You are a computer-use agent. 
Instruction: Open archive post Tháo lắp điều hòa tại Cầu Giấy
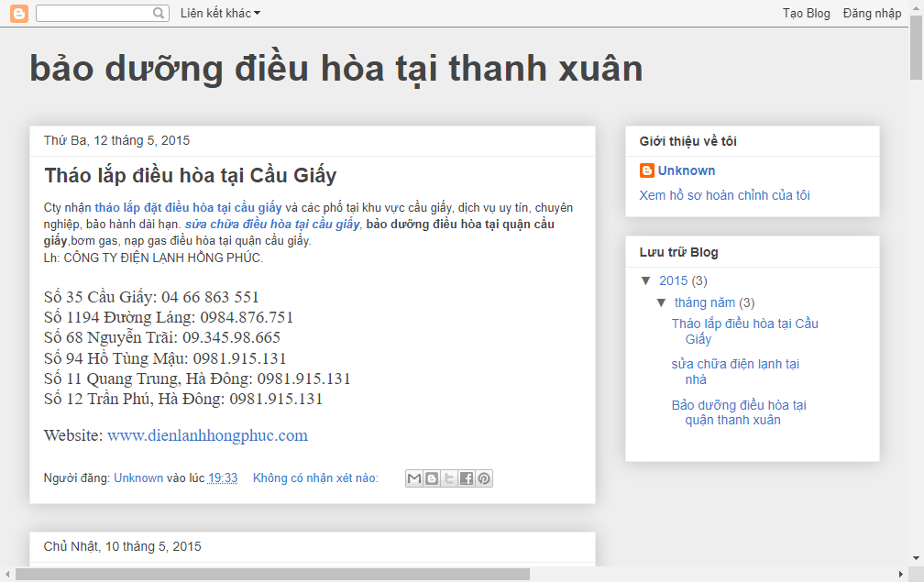coord(745,331)
